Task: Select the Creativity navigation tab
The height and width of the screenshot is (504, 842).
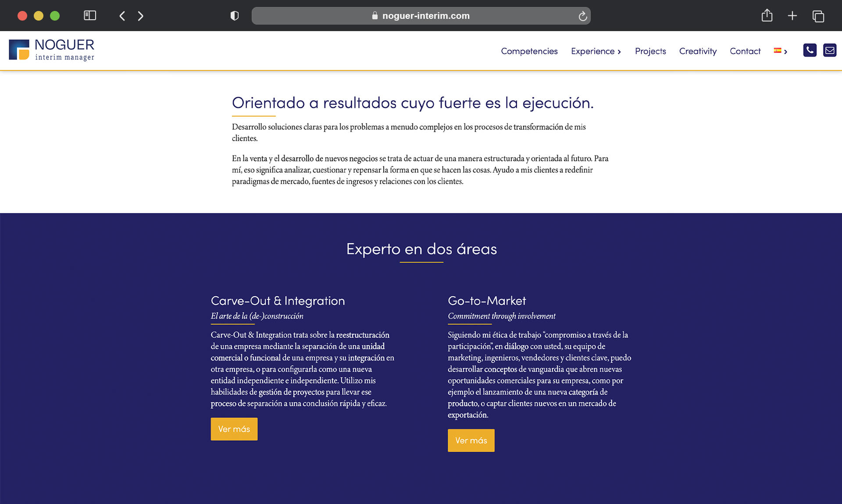Action: pos(698,50)
